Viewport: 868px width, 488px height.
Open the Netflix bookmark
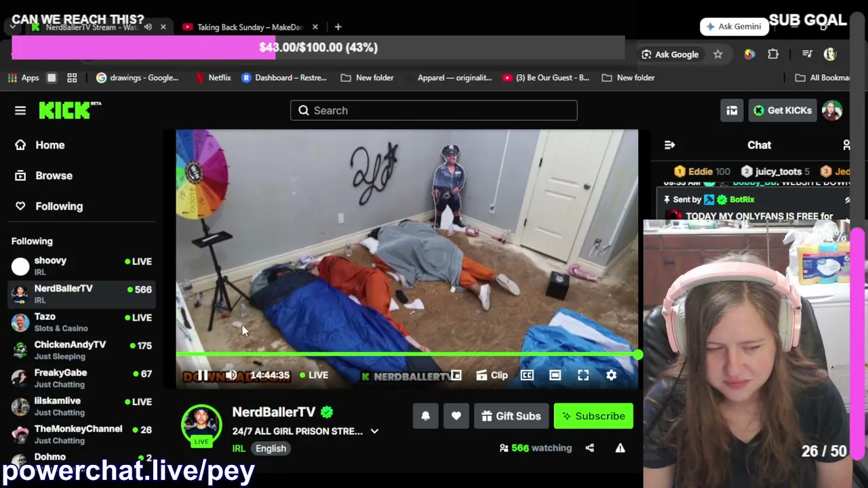coord(213,78)
